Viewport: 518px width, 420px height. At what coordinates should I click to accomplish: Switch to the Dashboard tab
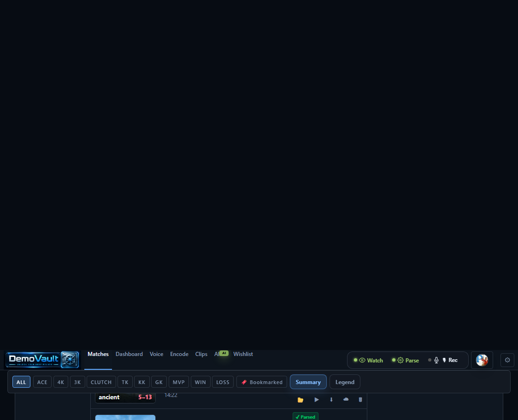(x=129, y=354)
